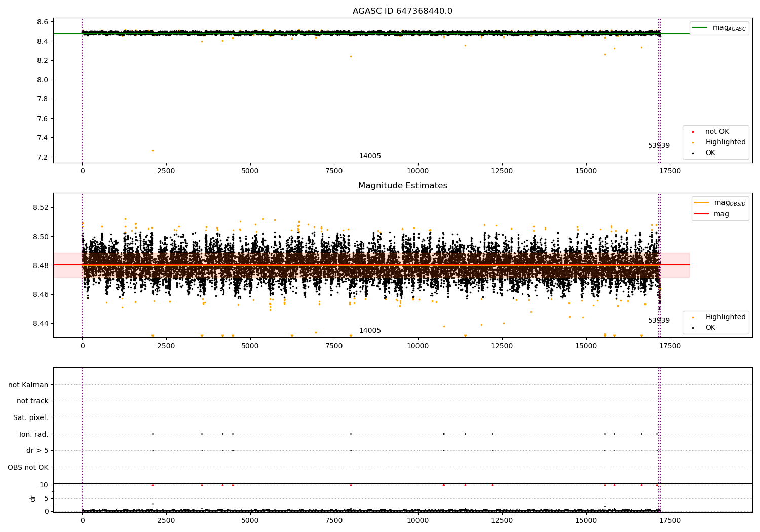Click the 7500 x-axis tick in top plot

click(334, 171)
